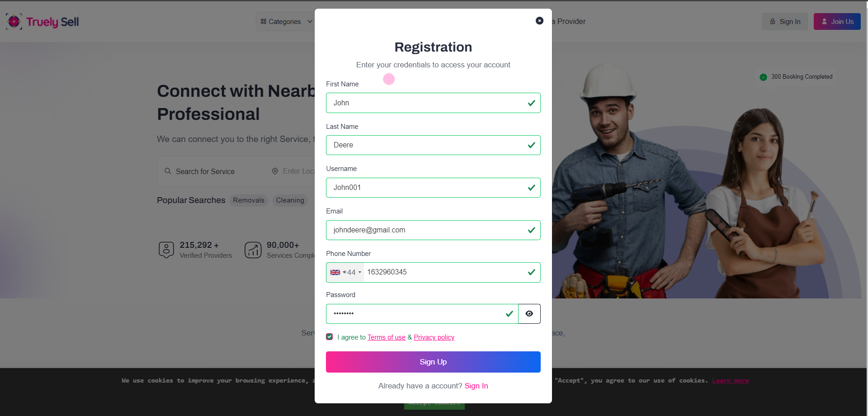Screen dimensions: 868x416
Task: Open the Terms of use link
Action: pyautogui.click(x=387, y=337)
